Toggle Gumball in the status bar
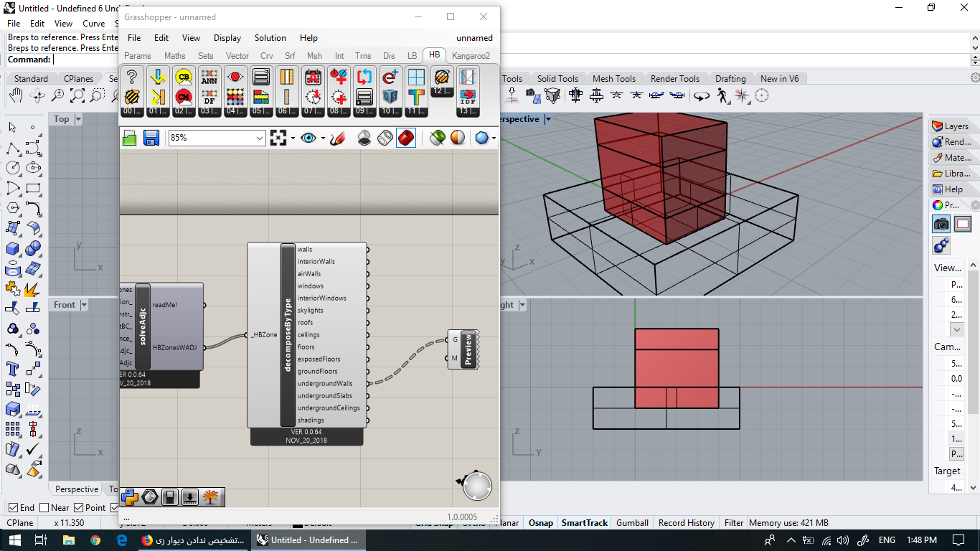This screenshot has height=551, width=980. point(632,523)
